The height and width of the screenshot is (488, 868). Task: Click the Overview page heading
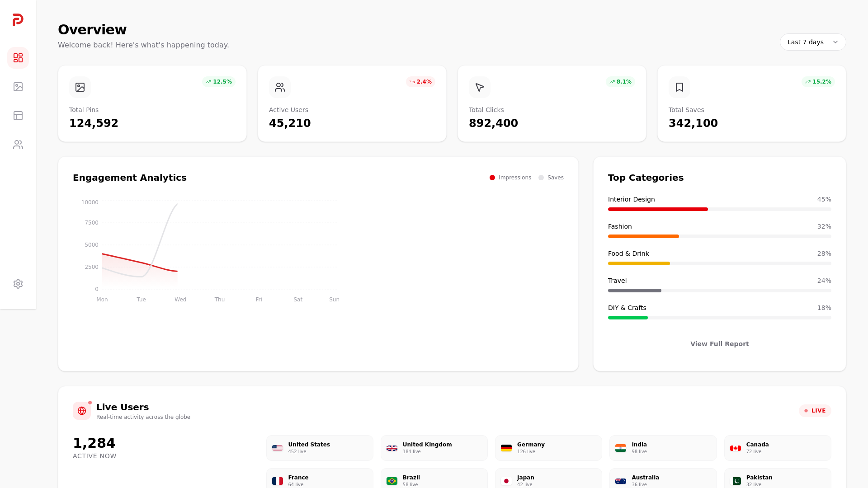tap(92, 30)
